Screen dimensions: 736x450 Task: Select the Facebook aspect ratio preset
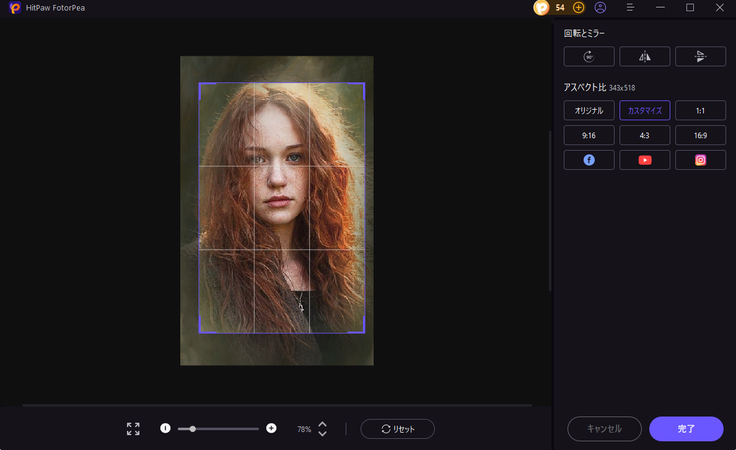[x=589, y=160]
